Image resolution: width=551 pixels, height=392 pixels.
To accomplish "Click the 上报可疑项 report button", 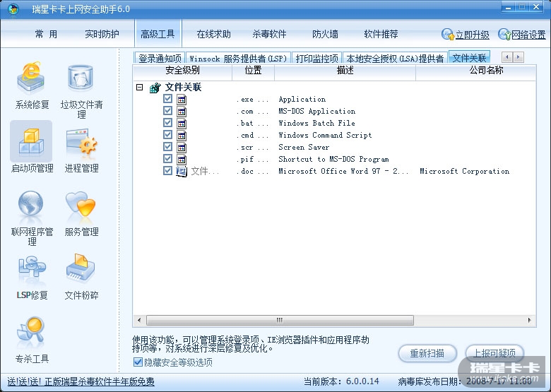I will pyautogui.click(x=494, y=353).
